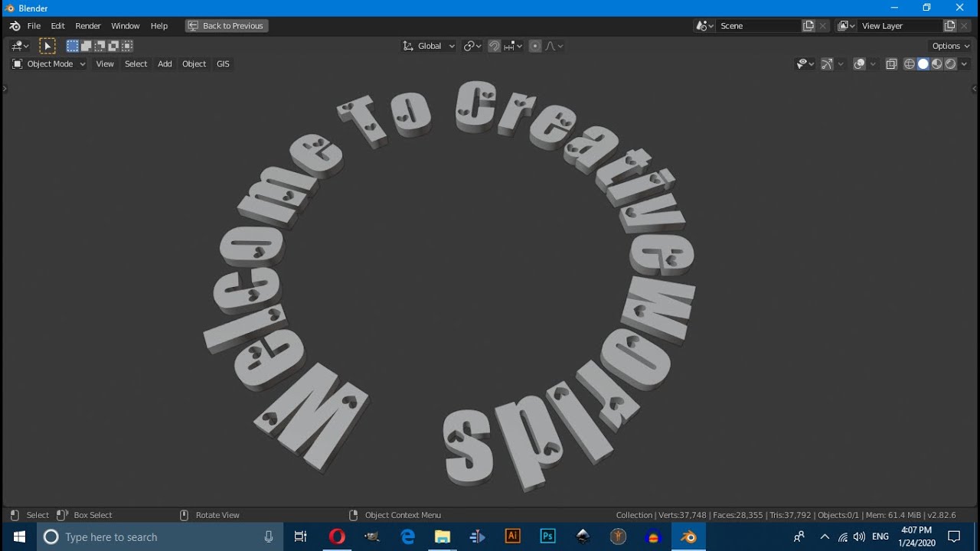Screen dimensions: 980x551
Task: Open the transform pivot point dropdown
Action: 472,46
